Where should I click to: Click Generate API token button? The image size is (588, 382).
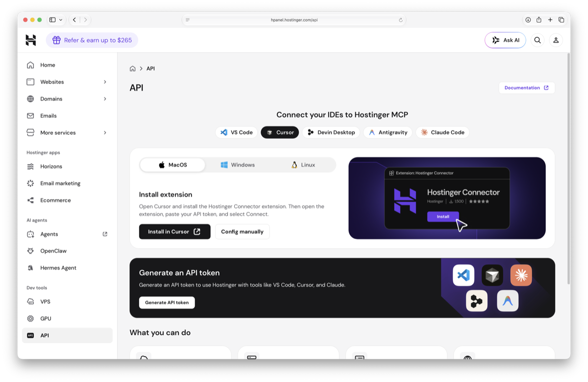167,303
